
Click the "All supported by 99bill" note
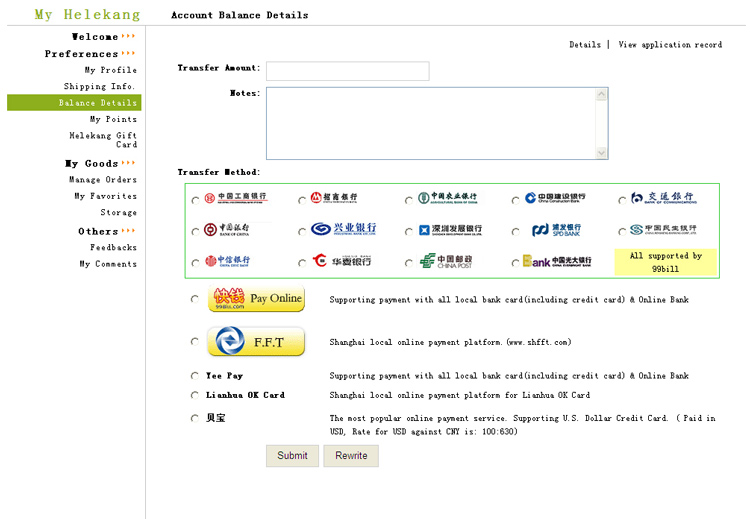(666, 262)
